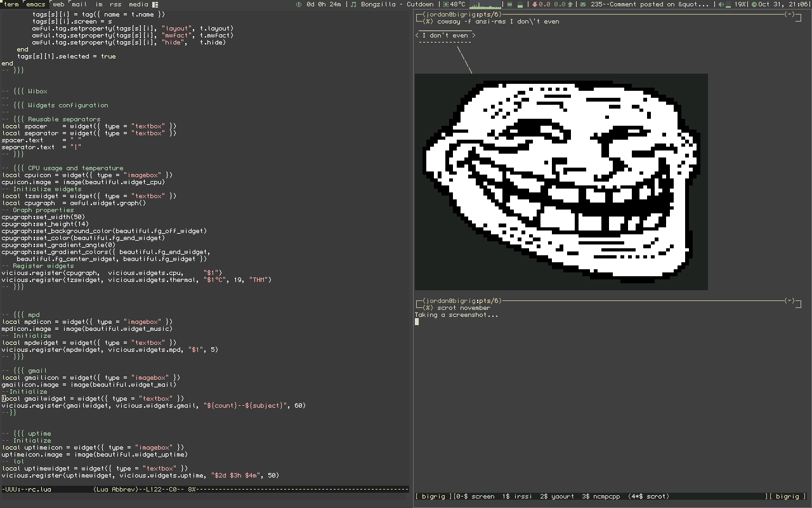Screen dimensions: 812x508
Task: Click the "-- Graph properties" comment
Action: pos(37,210)
